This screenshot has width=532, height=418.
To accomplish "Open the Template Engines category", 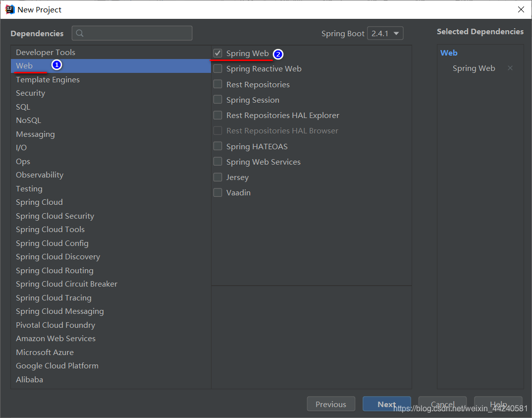I will point(111,79).
